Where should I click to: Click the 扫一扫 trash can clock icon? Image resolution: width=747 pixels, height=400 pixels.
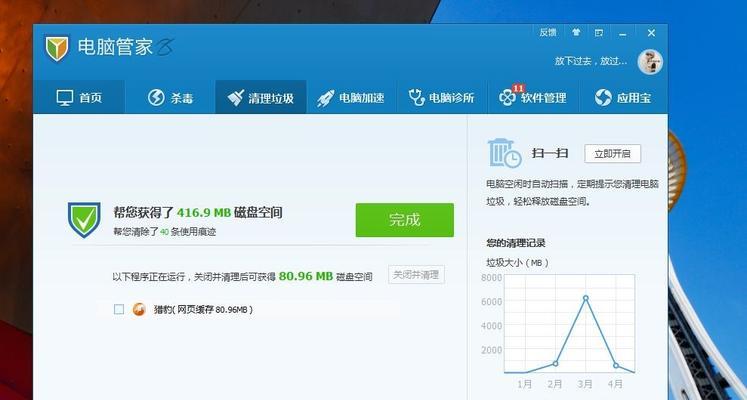coord(504,153)
